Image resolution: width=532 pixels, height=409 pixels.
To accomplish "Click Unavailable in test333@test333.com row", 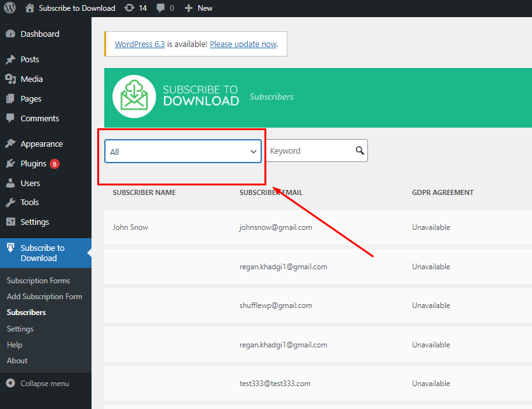I will (431, 383).
